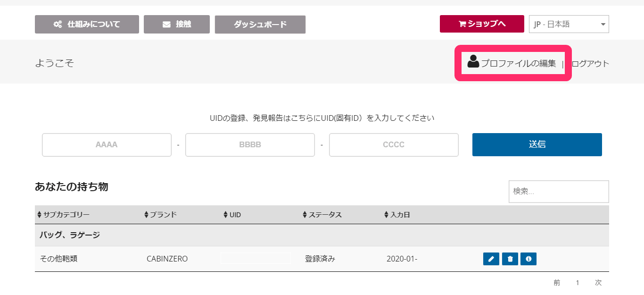Click the info icon in CABINZERO row

click(528, 259)
